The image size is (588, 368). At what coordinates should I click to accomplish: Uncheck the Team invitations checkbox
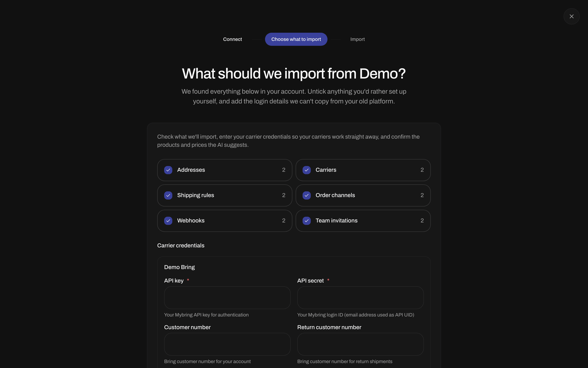tap(306, 221)
